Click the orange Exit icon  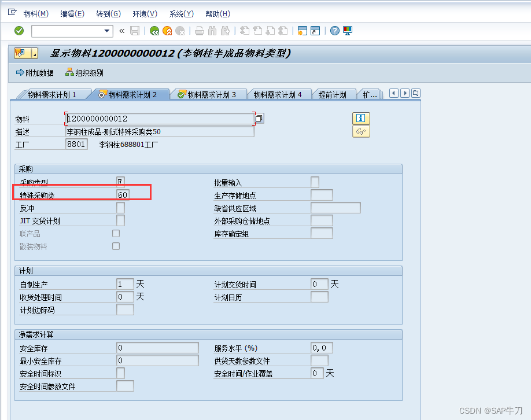coord(167,31)
